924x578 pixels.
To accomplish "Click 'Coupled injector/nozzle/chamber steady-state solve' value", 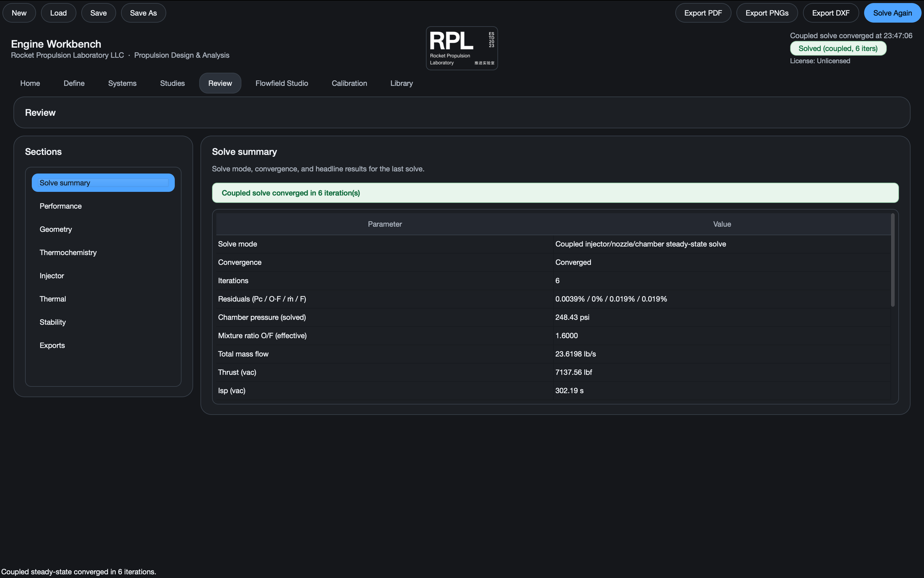I will 640,244.
